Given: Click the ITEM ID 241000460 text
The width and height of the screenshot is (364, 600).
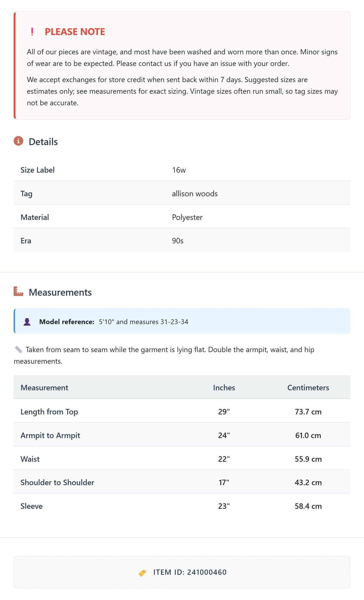Looking at the screenshot, I should [x=190, y=572].
